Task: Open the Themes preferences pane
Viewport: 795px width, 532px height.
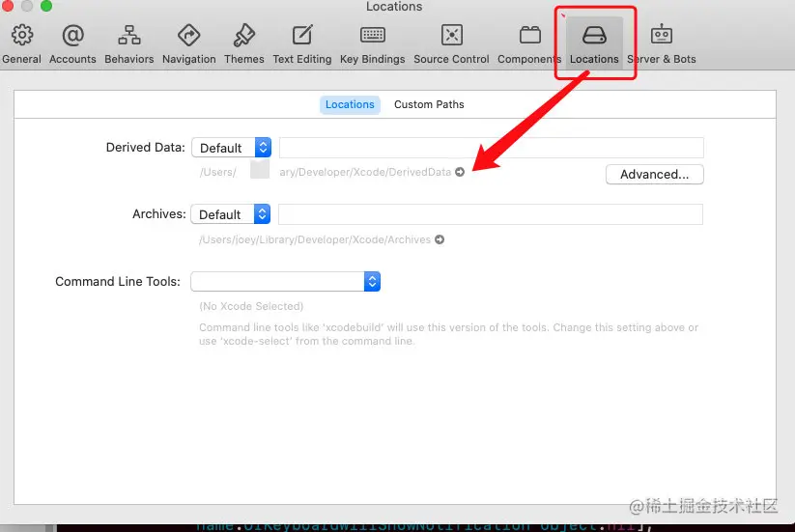Action: click(243, 44)
